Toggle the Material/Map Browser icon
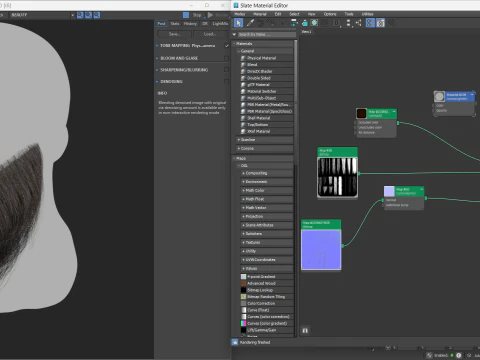 click(x=370, y=23)
